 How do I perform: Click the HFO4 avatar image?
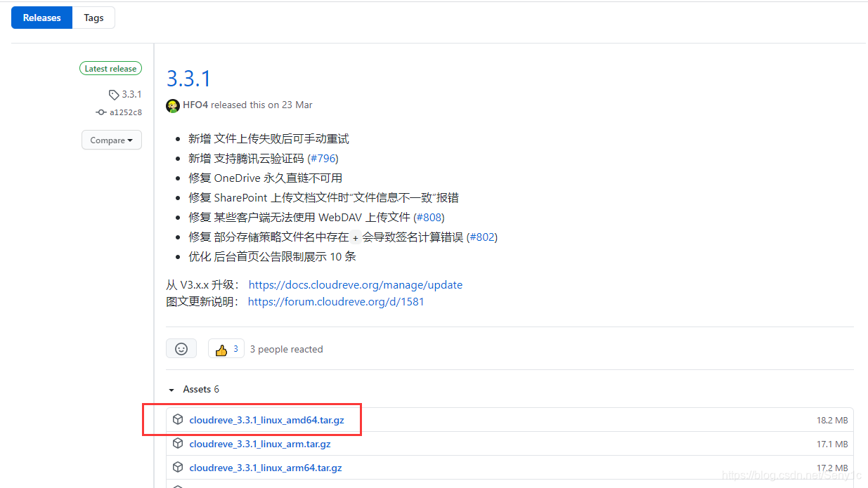coord(173,105)
